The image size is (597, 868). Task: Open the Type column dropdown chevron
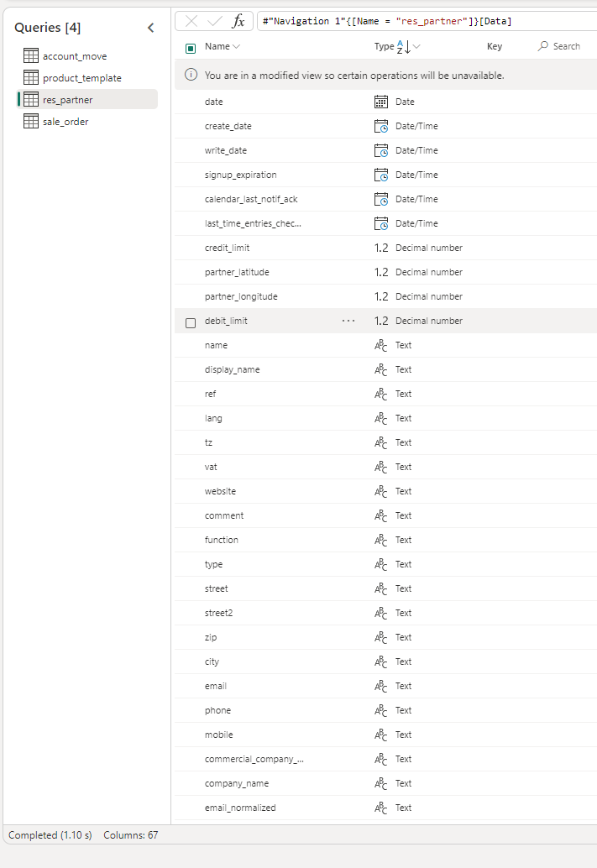click(x=416, y=46)
